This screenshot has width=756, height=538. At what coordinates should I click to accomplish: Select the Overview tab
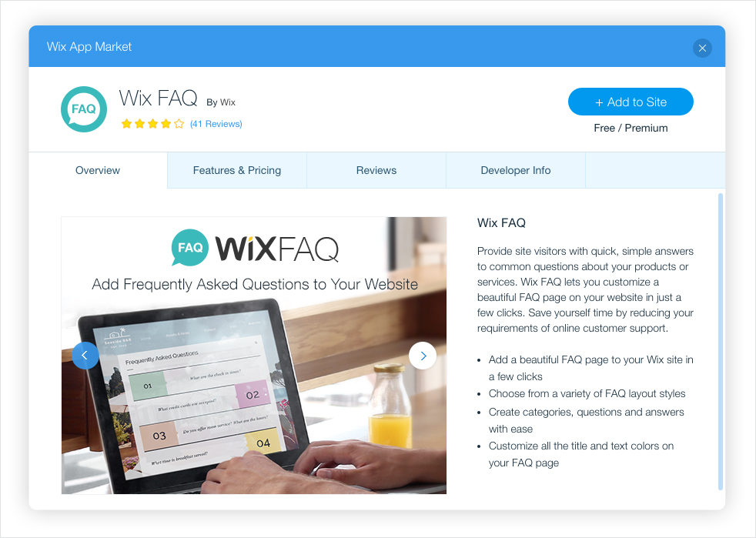[x=98, y=170]
